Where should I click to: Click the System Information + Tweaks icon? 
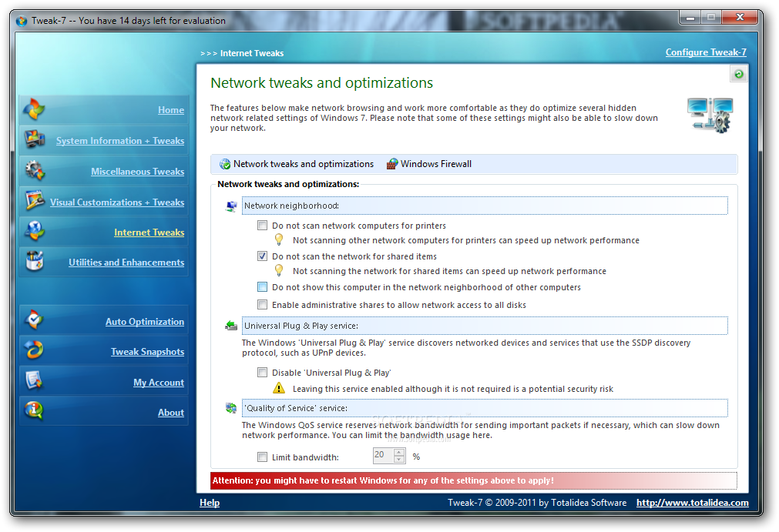[34, 139]
